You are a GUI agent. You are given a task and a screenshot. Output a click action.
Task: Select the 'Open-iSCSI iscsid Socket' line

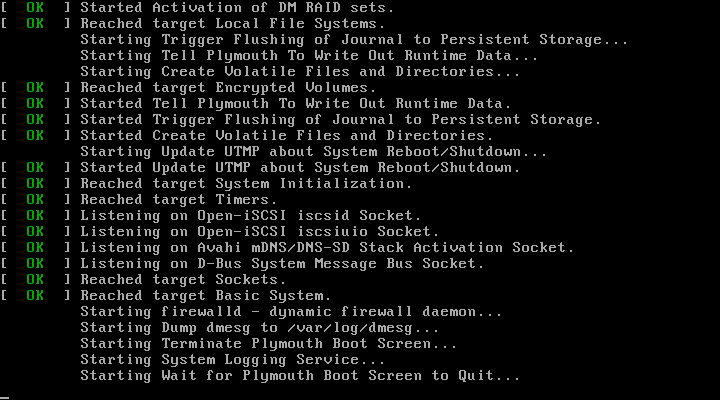tap(211, 215)
